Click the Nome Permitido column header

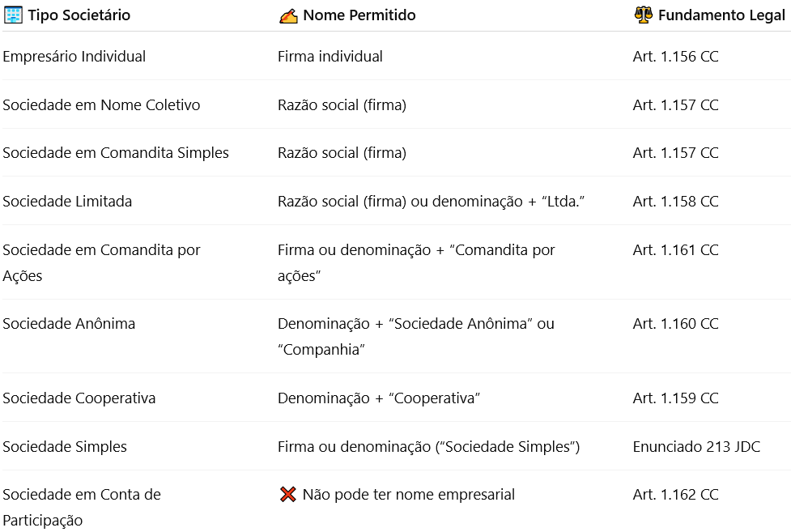(359, 15)
